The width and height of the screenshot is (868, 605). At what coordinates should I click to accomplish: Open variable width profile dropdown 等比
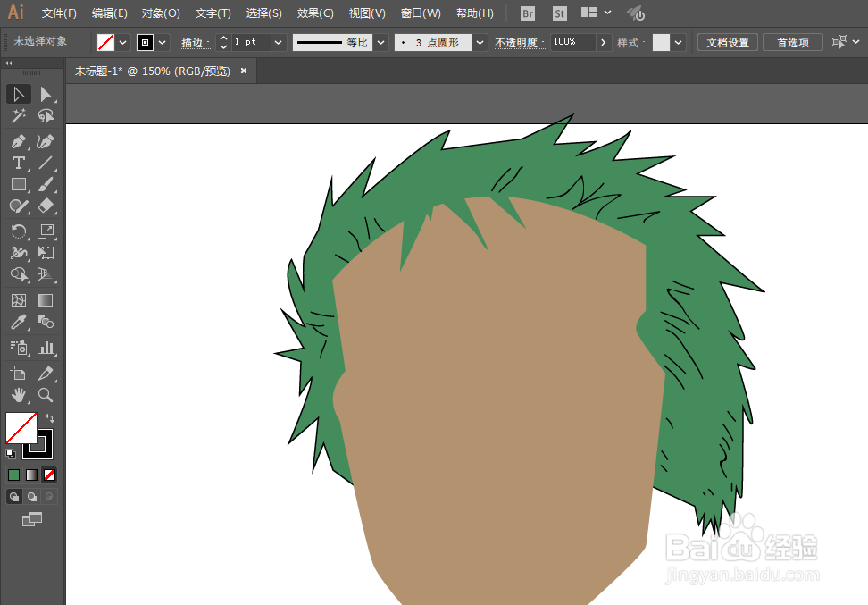click(x=380, y=42)
